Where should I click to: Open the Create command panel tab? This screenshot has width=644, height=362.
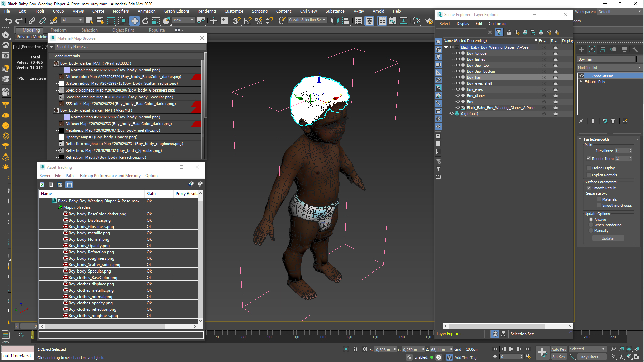pos(581,49)
